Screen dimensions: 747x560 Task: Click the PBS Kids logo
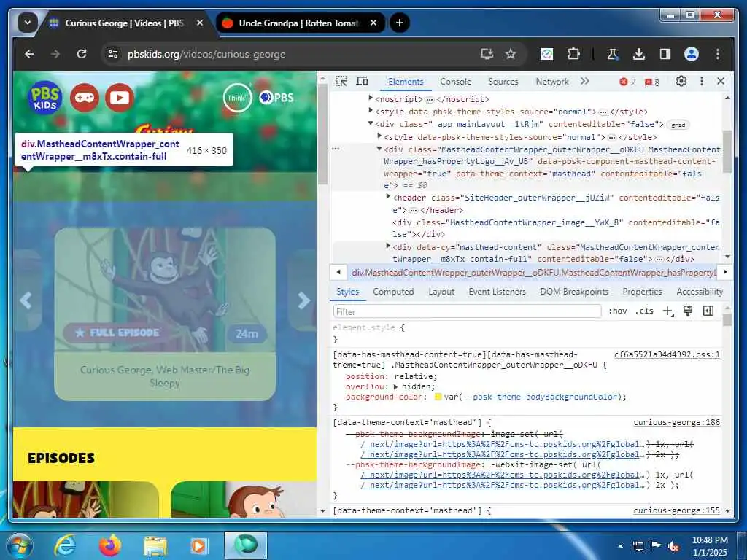45,98
